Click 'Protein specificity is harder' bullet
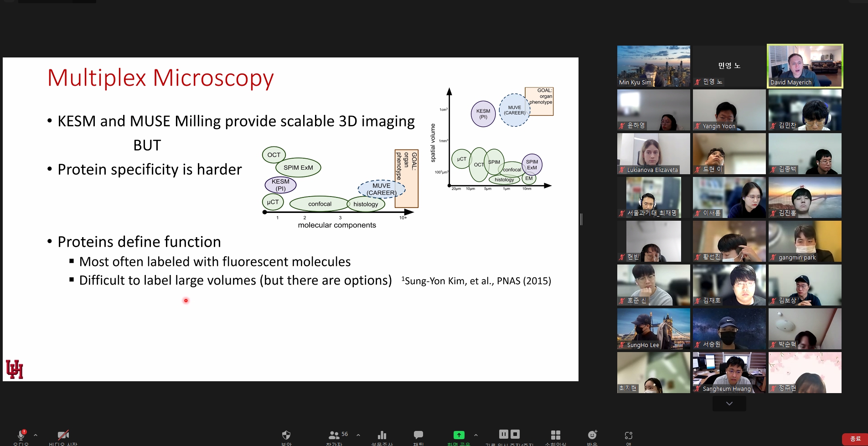The width and height of the screenshot is (868, 446). [150, 170]
